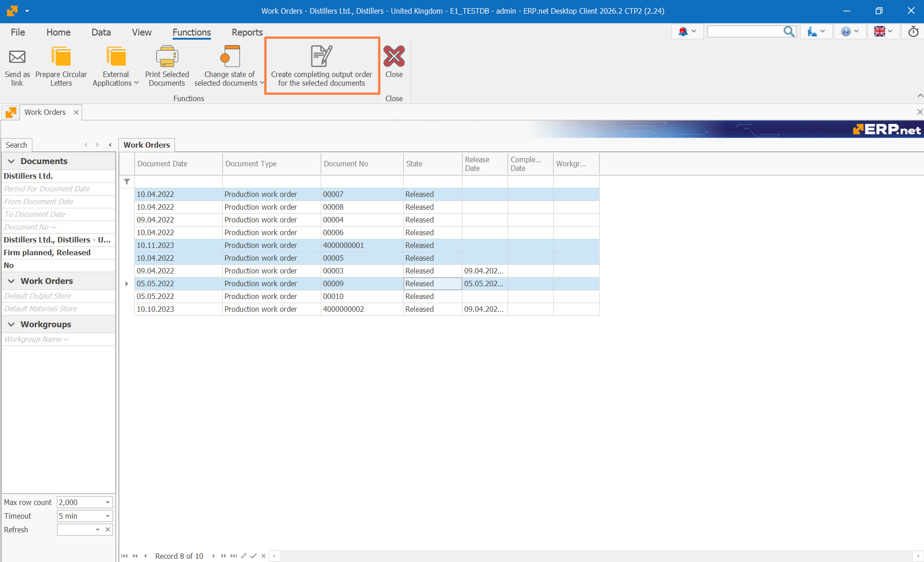
Task: Collapse the Documents filter section
Action: pyautogui.click(x=11, y=161)
